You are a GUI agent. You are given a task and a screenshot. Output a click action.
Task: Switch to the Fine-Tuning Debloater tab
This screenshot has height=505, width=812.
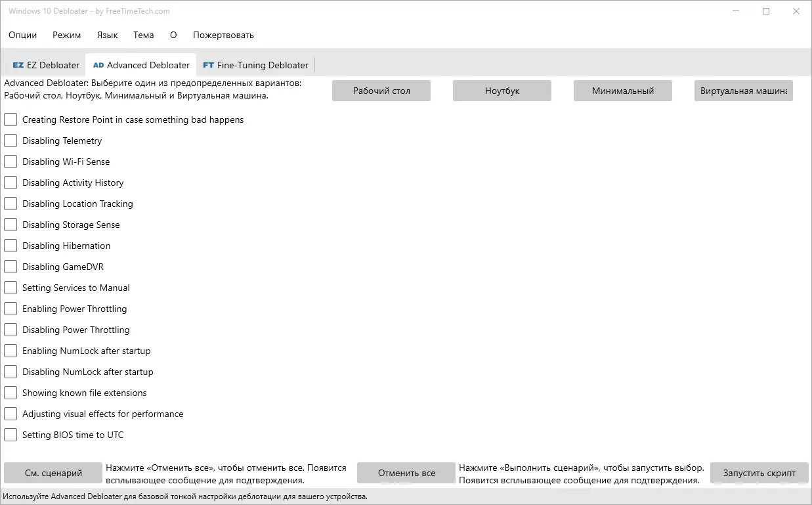pyautogui.click(x=255, y=65)
